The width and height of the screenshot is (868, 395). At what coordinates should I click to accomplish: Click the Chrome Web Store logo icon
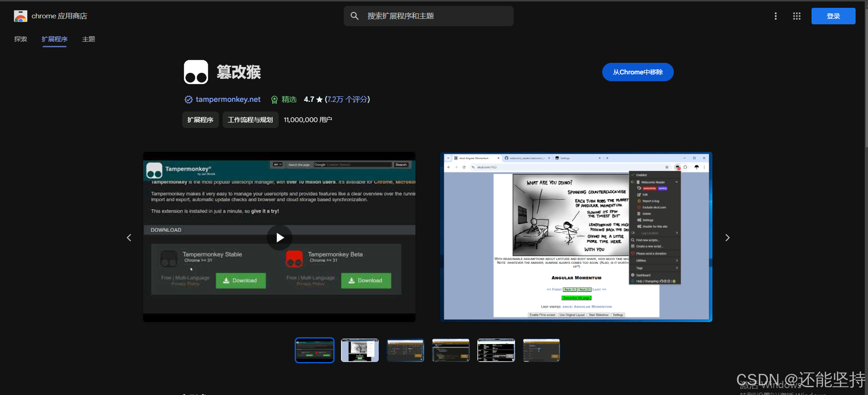coord(21,16)
